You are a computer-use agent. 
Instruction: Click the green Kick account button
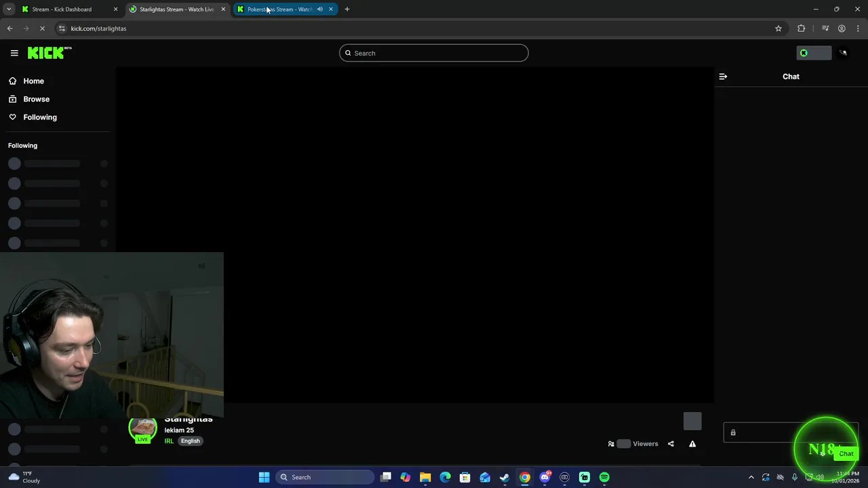[x=814, y=53]
